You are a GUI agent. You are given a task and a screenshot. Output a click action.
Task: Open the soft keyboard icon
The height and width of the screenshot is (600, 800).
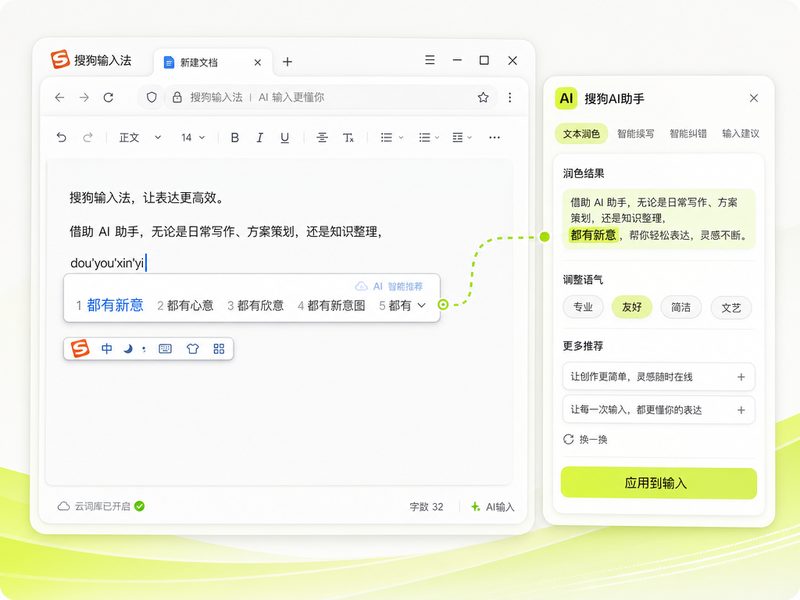coord(165,348)
